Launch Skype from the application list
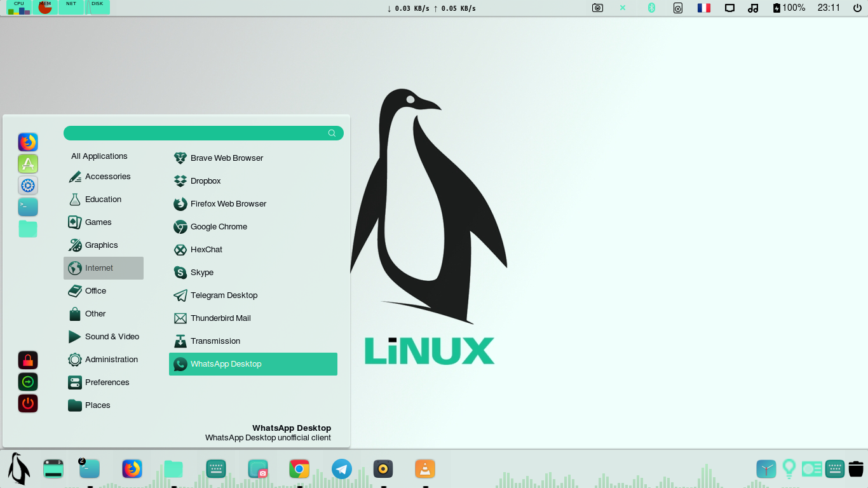868x488 pixels. click(x=253, y=273)
